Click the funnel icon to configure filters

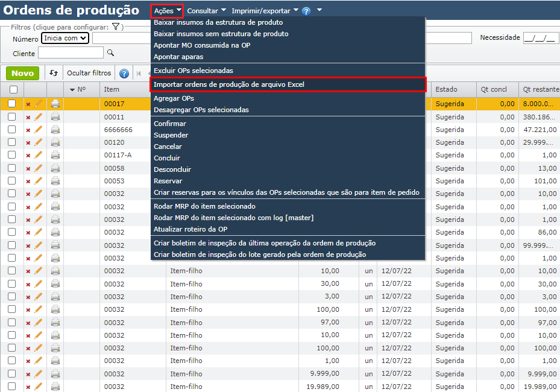point(115,27)
